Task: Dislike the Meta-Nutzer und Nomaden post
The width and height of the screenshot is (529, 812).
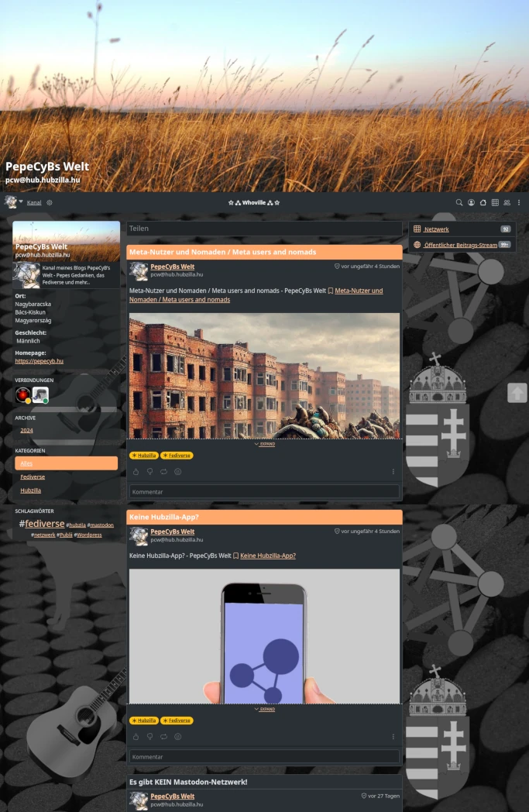Action: tap(149, 472)
